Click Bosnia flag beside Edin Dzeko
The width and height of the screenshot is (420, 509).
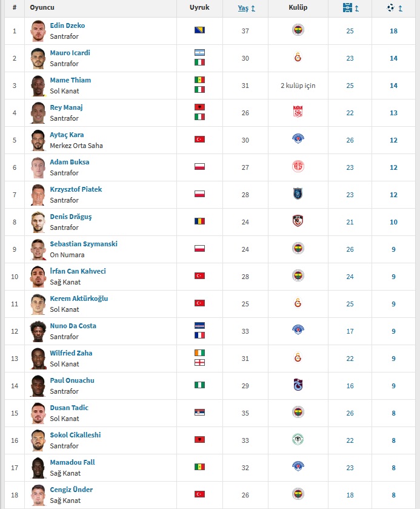[199, 30]
